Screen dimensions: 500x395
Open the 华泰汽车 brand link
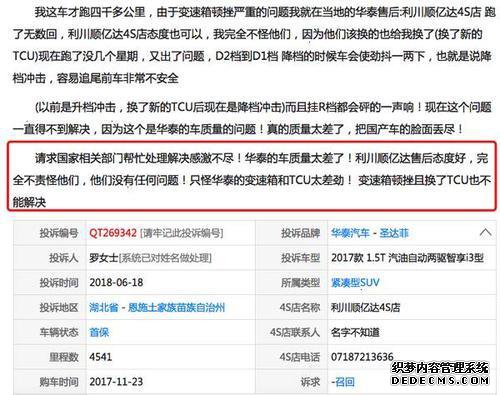(350, 233)
